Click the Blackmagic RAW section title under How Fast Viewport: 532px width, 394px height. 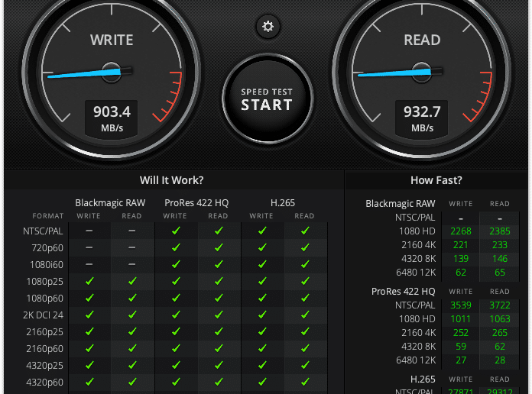(401, 203)
